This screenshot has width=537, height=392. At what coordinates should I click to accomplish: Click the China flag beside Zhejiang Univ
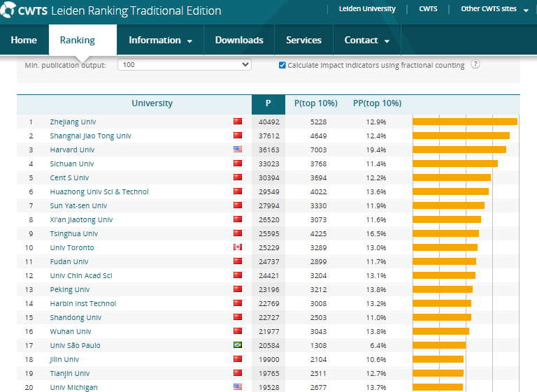[x=237, y=122]
